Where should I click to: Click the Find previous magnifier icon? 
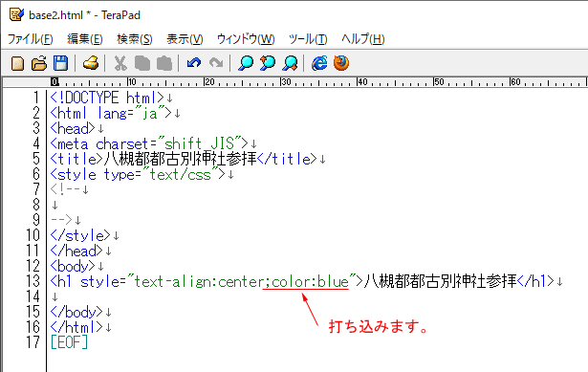pyautogui.click(x=268, y=63)
